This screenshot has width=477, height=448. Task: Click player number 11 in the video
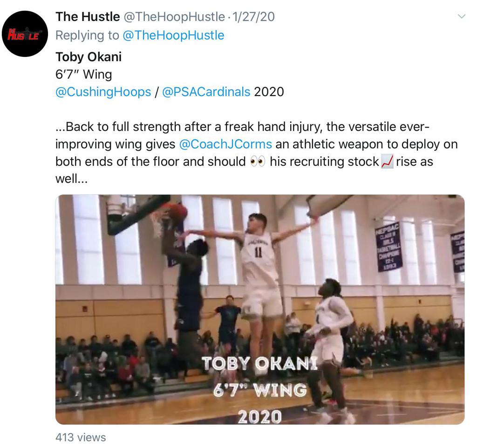[258, 252]
